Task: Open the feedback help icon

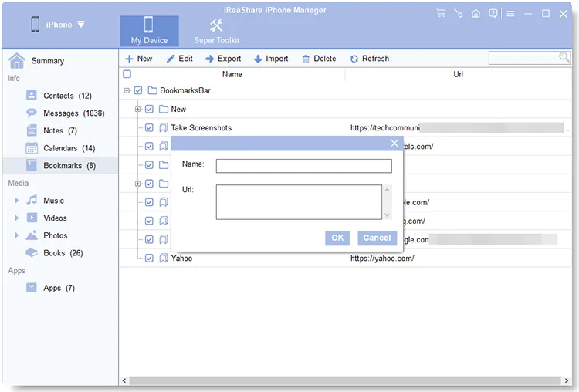Action: (493, 14)
